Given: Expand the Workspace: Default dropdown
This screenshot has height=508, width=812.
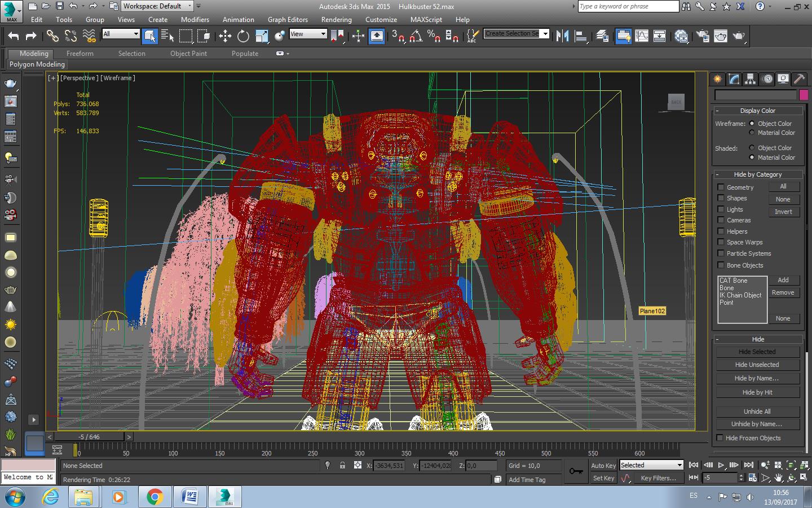Looking at the screenshot, I should [189, 6].
